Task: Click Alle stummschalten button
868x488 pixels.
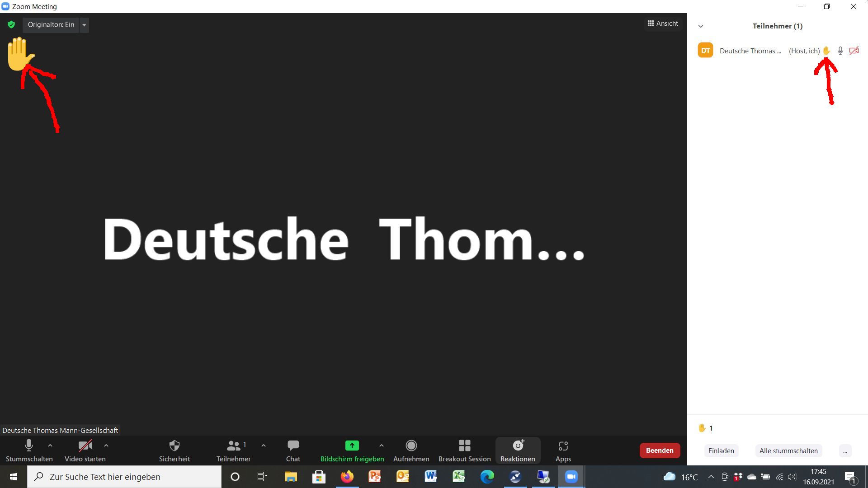Action: (x=788, y=451)
